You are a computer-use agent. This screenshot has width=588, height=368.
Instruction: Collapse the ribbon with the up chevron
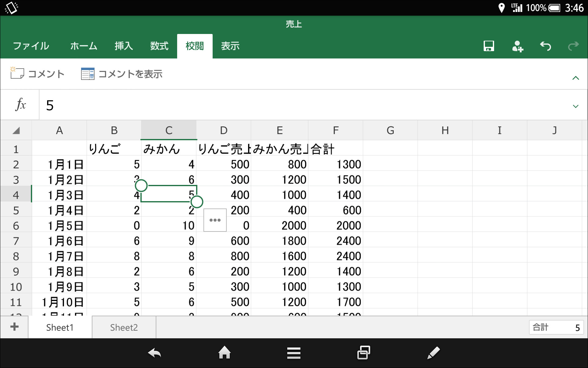click(x=576, y=77)
